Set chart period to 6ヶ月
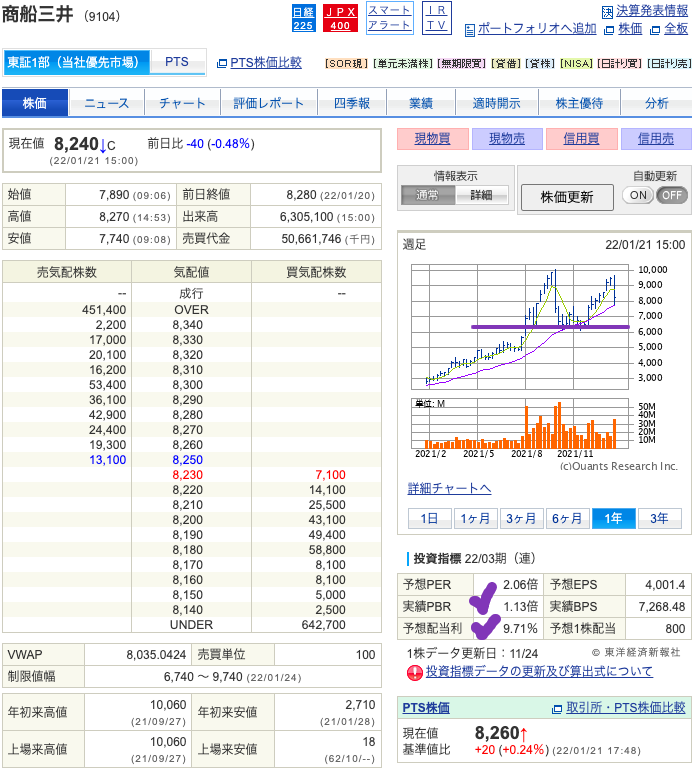 (x=567, y=518)
